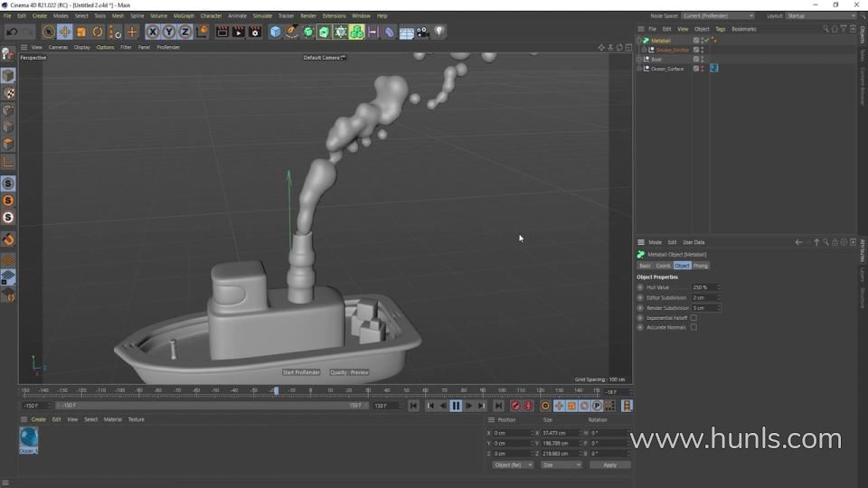Select the Move tool in the top toolbar
The height and width of the screenshot is (488, 868).
65,32
